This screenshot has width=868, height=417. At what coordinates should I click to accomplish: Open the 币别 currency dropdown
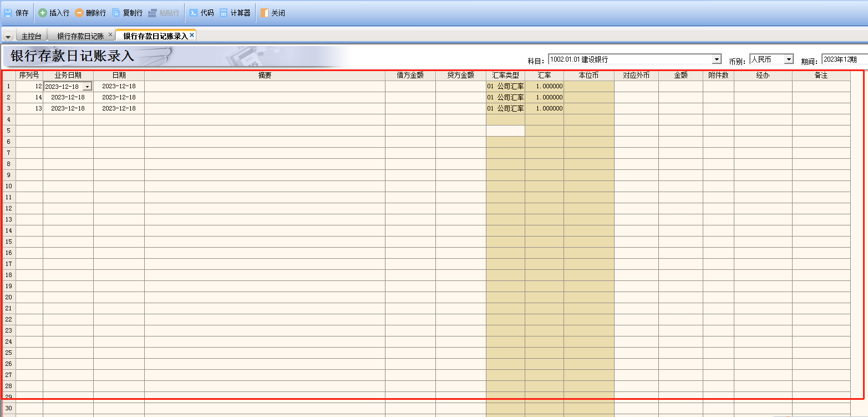[789, 59]
